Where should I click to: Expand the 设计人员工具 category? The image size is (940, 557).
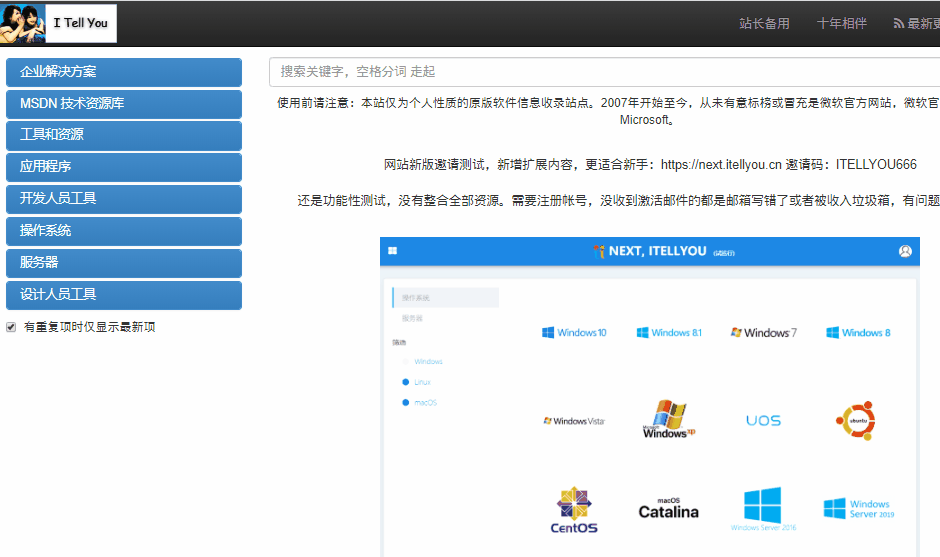coord(124,294)
